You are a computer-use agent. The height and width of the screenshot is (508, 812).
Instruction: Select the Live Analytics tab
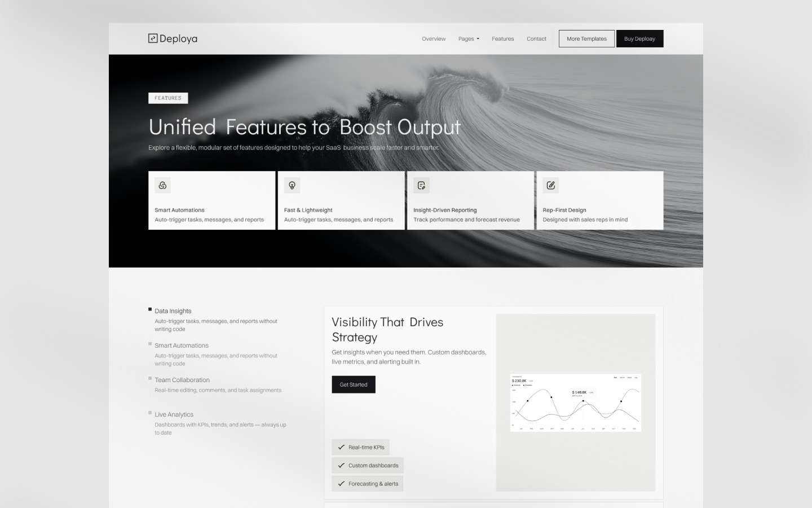(x=174, y=414)
